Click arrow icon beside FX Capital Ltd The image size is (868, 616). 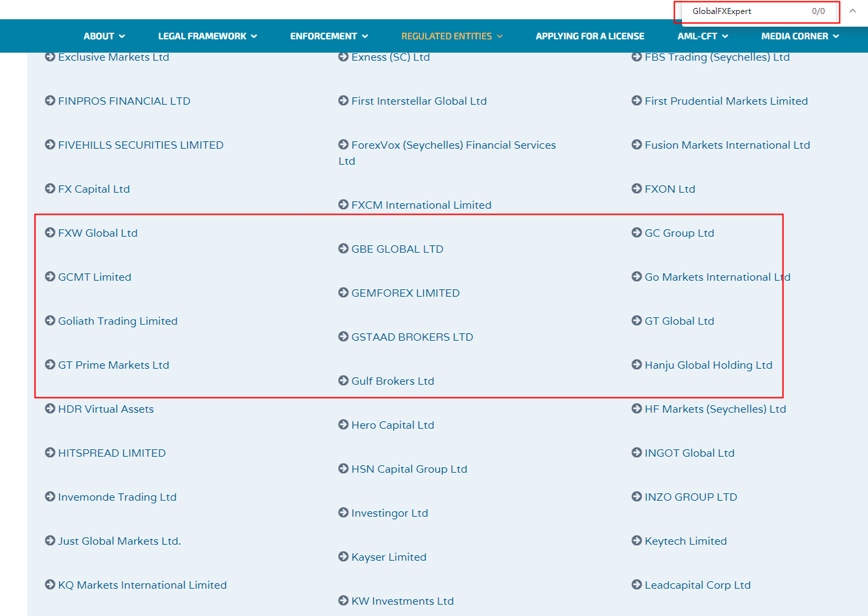tap(50, 189)
